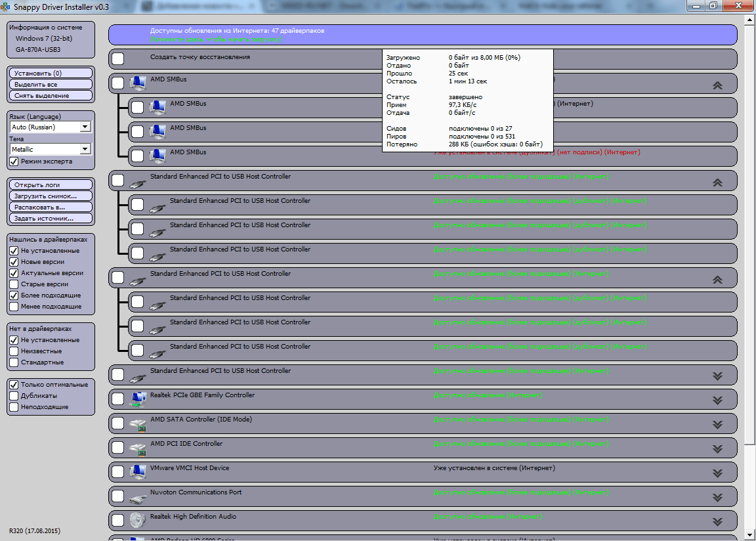Tick the checkbox for Realtek PCIe GBE Family Controller
The width and height of the screenshot is (756, 541).
click(117, 399)
